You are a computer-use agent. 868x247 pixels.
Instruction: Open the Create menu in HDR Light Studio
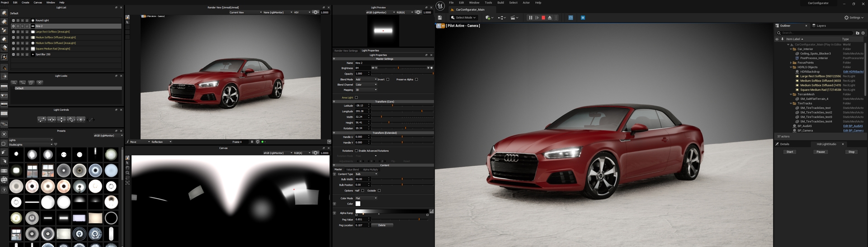click(x=25, y=2)
